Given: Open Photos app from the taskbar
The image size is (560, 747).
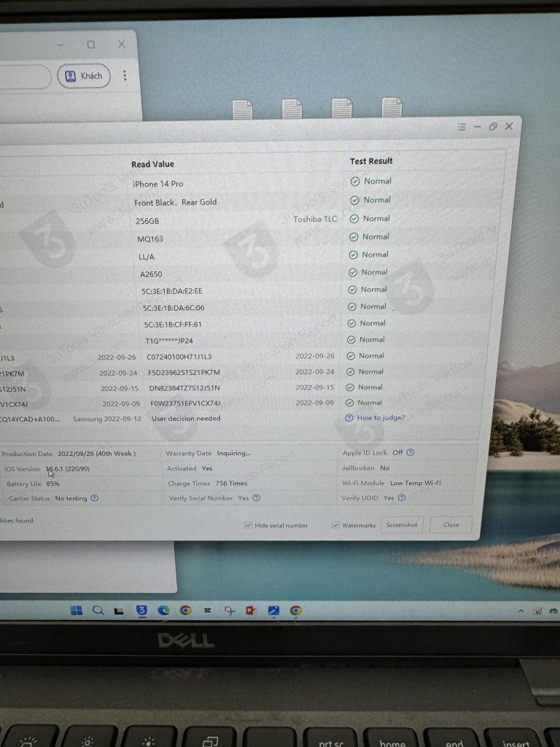Looking at the screenshot, I should point(273,611).
